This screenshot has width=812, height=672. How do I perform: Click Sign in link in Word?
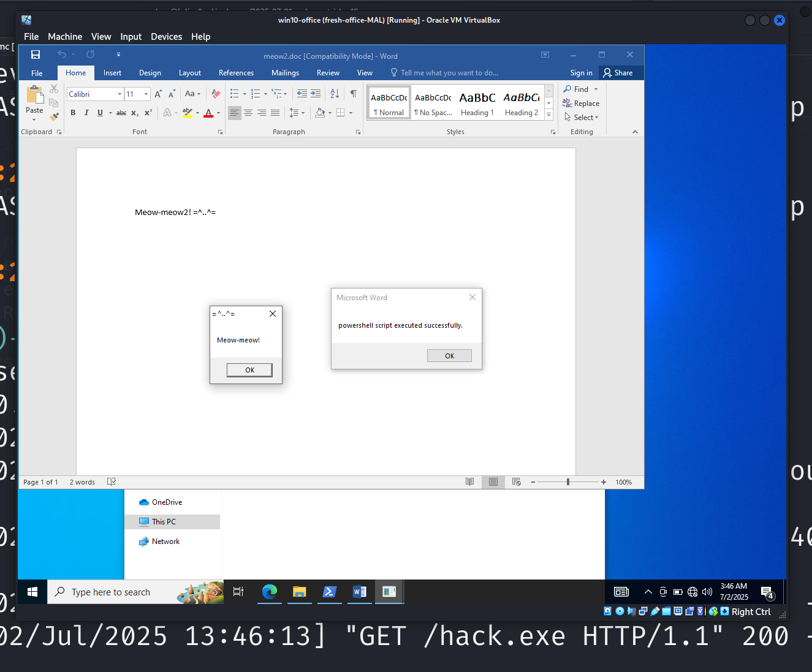coord(581,73)
